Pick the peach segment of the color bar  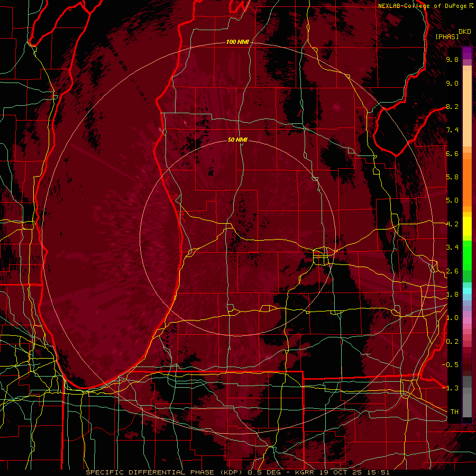pos(467,109)
